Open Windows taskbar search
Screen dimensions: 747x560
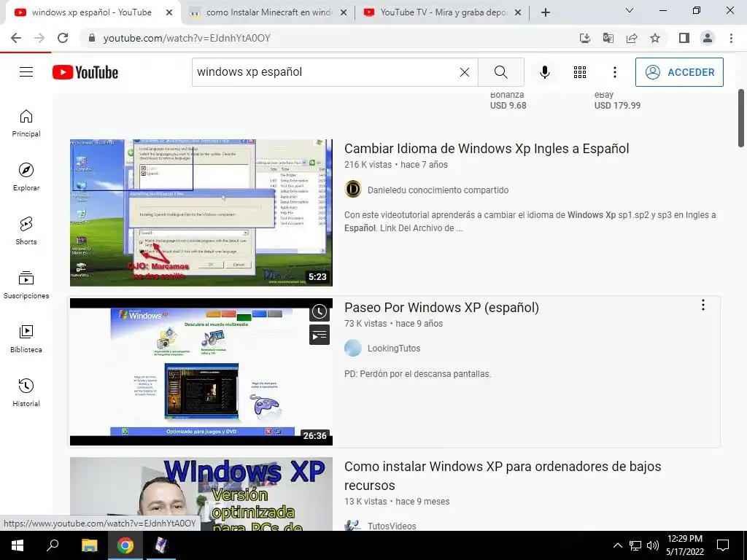(x=53, y=545)
